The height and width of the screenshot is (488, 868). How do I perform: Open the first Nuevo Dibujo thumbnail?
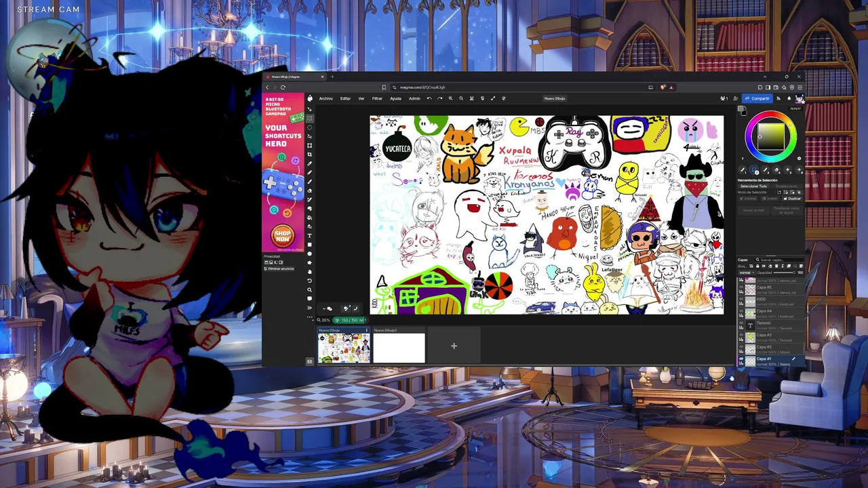click(x=344, y=348)
